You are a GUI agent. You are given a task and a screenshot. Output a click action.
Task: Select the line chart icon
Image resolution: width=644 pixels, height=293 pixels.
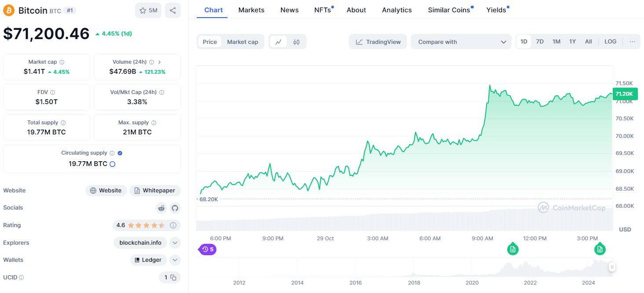click(278, 42)
